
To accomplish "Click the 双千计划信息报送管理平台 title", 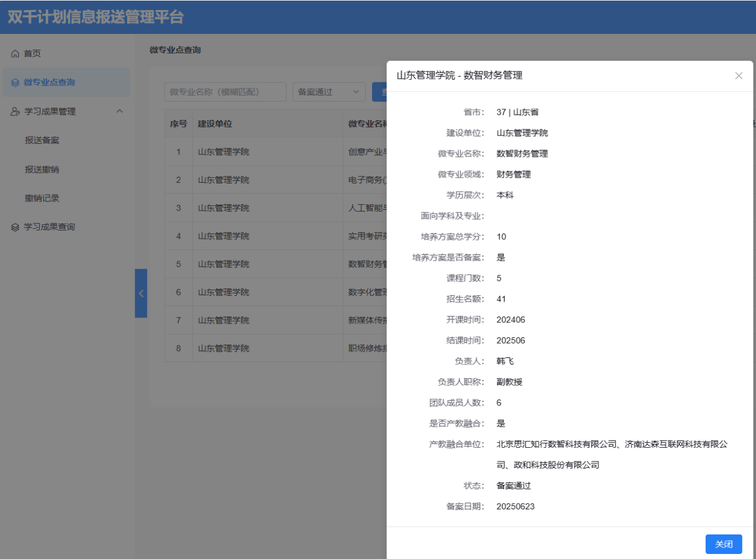I will (96, 17).
